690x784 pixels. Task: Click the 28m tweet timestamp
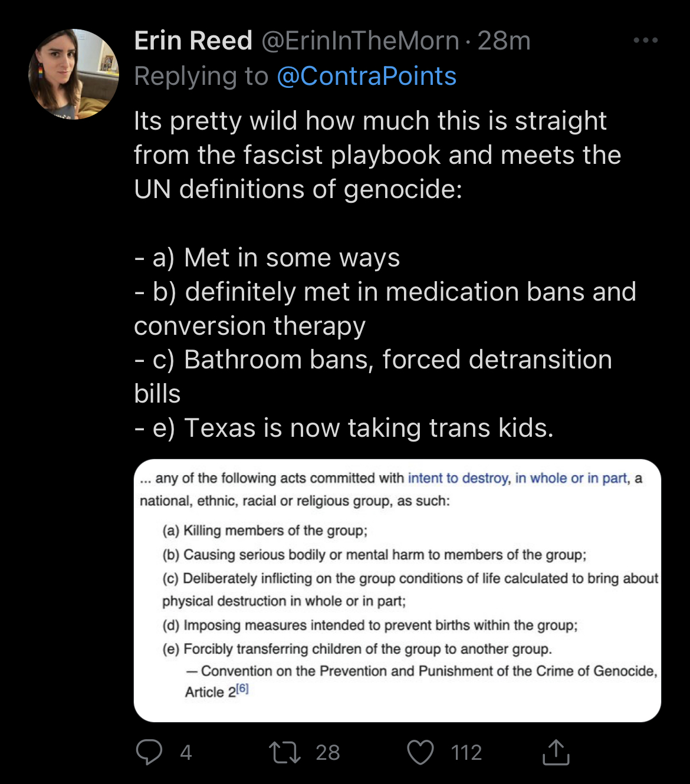[504, 41]
